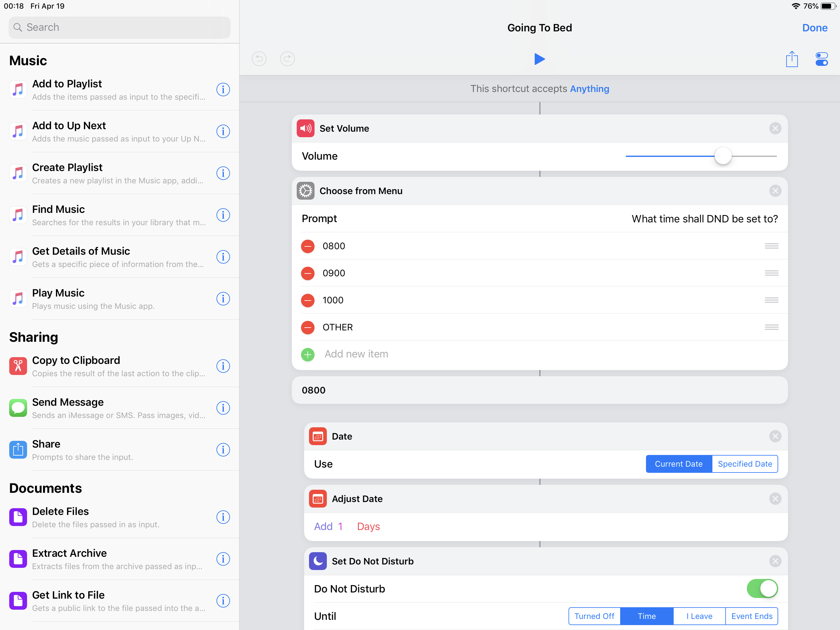The width and height of the screenshot is (840, 630).
Task: Toggle the Do Not Disturb switch
Action: [762, 588]
